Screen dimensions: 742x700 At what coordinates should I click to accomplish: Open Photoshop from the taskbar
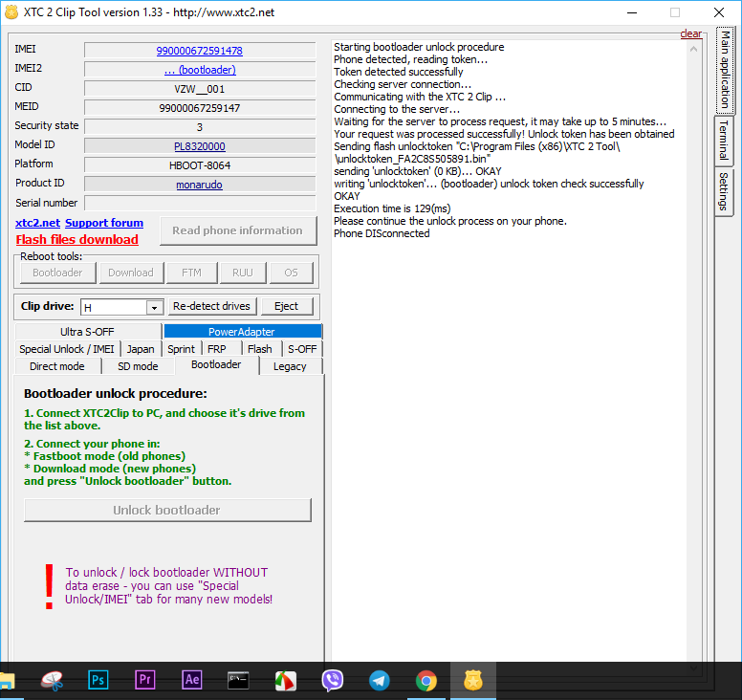click(98, 680)
